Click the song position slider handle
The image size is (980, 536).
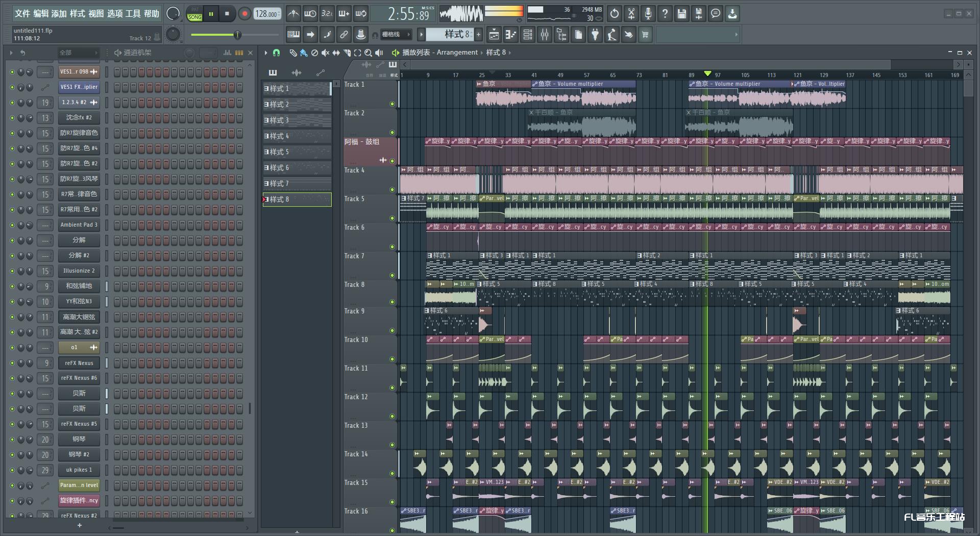[x=237, y=35]
